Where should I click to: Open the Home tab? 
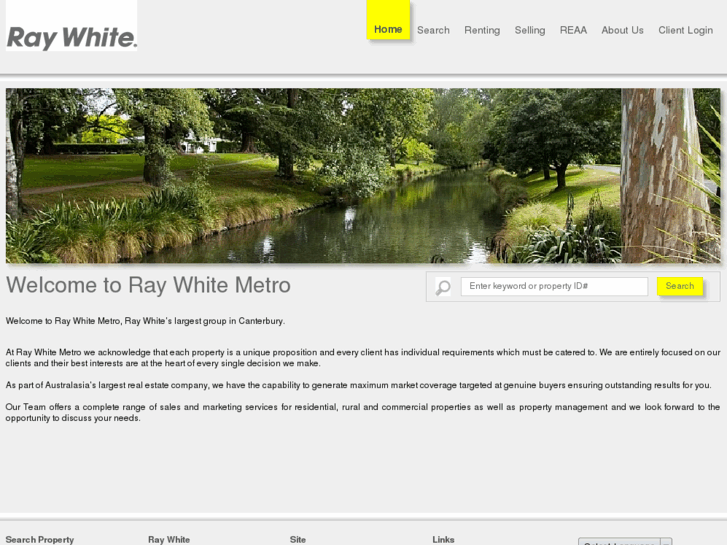coord(388,20)
